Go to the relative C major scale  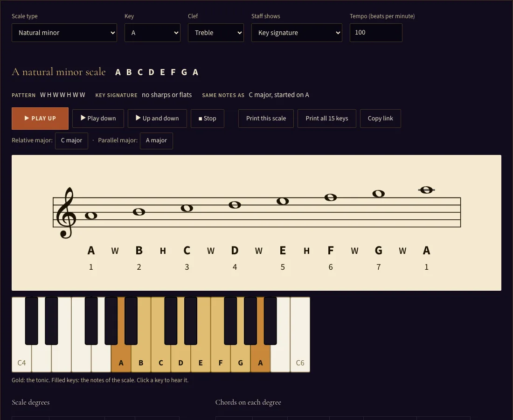click(x=72, y=141)
